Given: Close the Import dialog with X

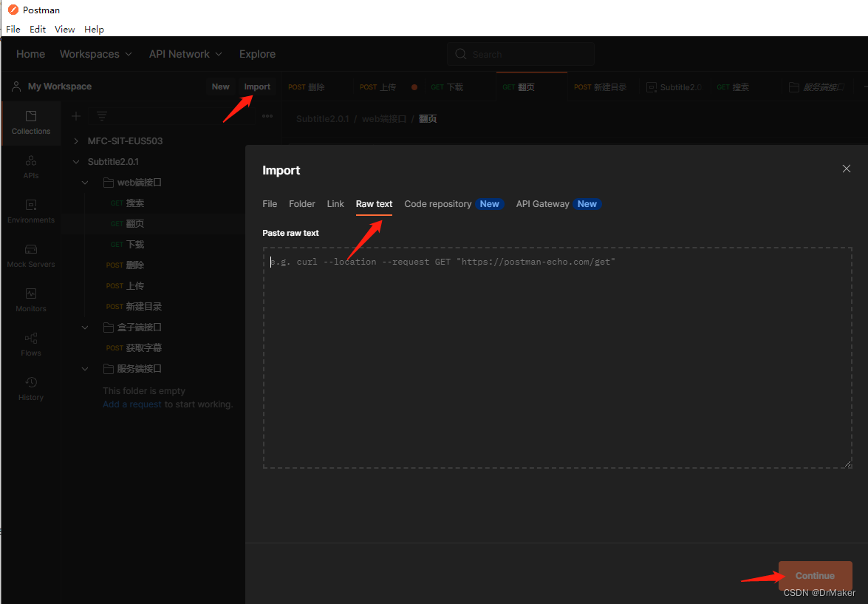Looking at the screenshot, I should [847, 169].
